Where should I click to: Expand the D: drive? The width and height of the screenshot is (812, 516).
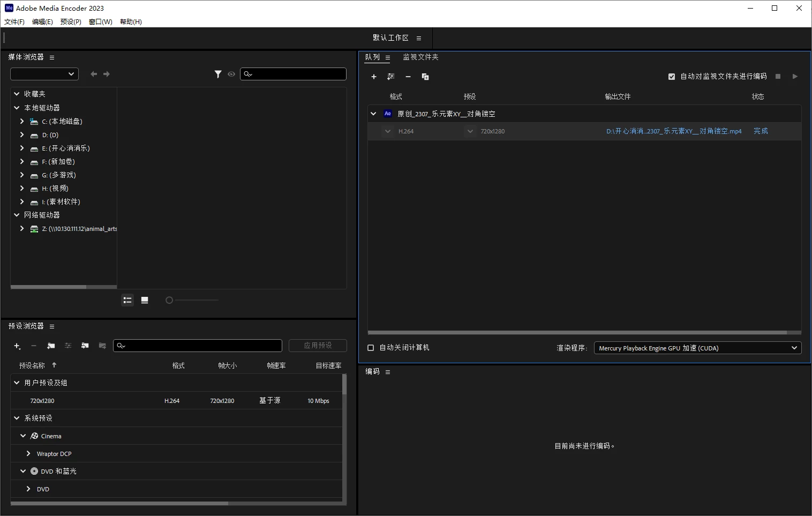(x=22, y=134)
